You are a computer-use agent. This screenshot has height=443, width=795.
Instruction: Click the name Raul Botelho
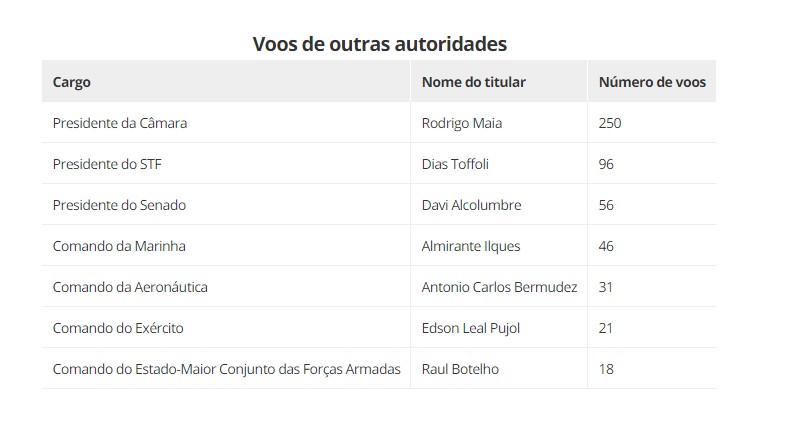point(460,370)
